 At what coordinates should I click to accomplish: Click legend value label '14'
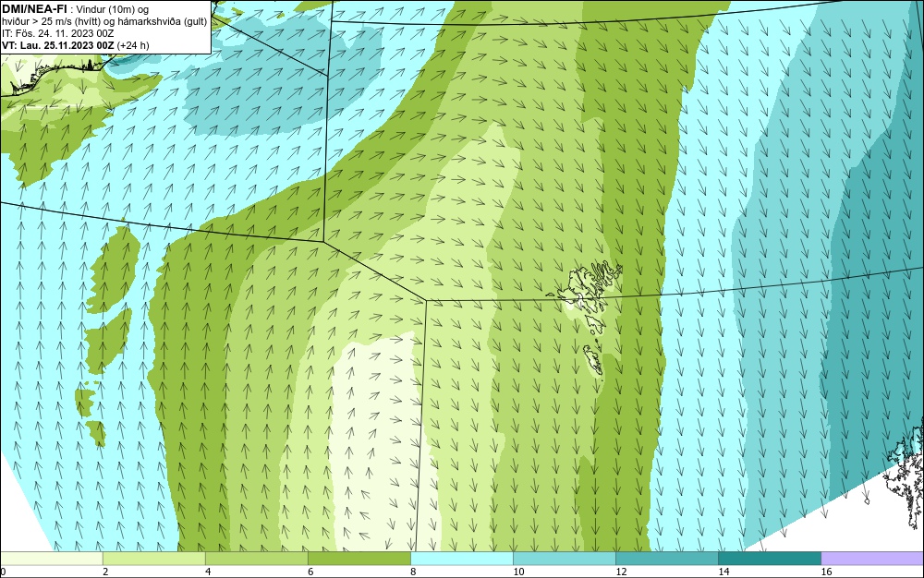point(723,572)
